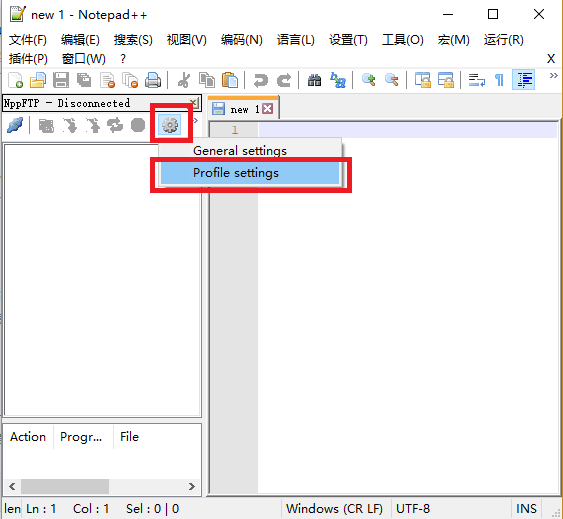Redo action arrow icon
563x519 pixels.
point(284,80)
